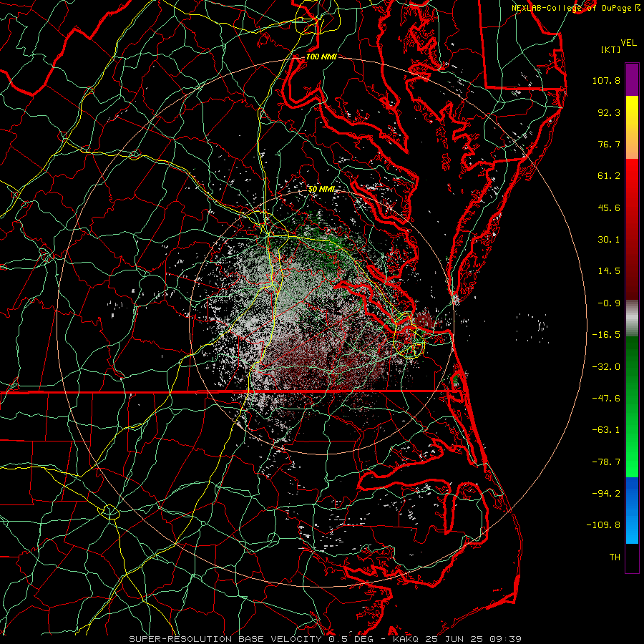The image size is (644, 644).
Task: Click the -32.0 legend value
Action: (x=606, y=367)
